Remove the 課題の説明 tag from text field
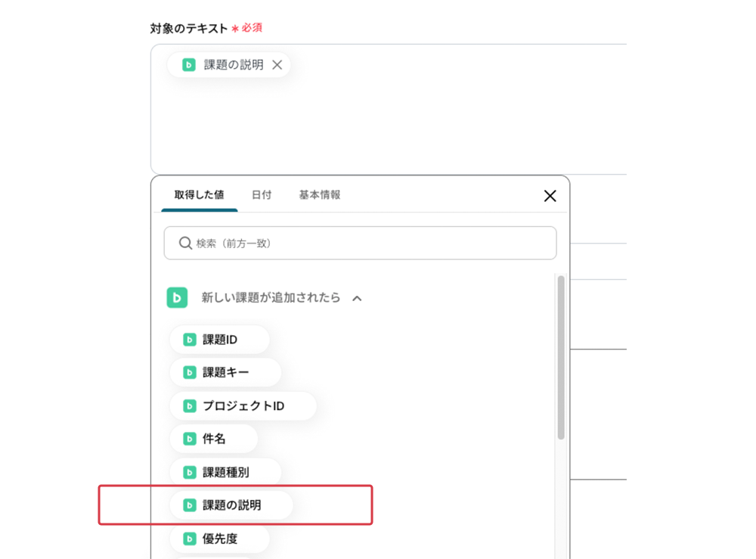Screen dimensions: 756x559 click(x=277, y=65)
